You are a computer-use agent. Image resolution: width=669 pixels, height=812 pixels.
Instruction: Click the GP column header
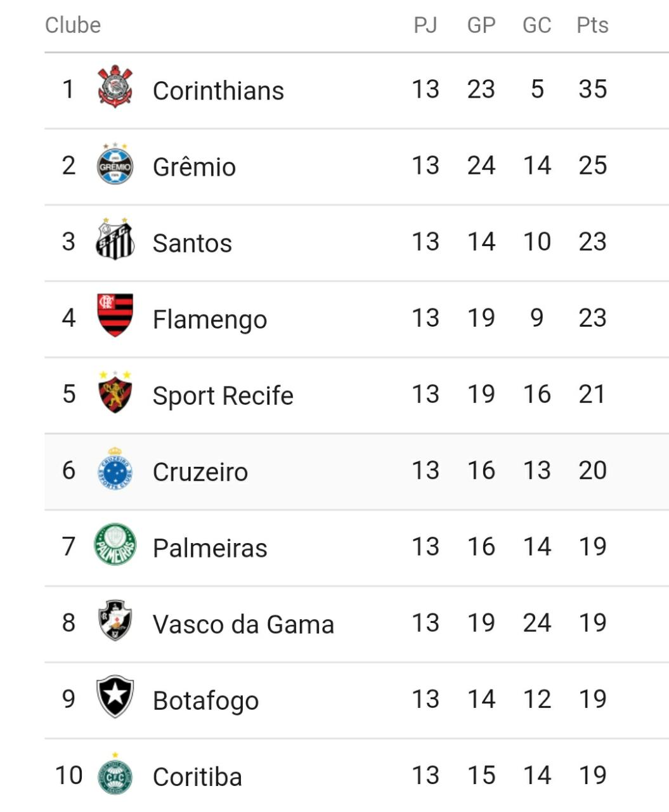click(481, 25)
